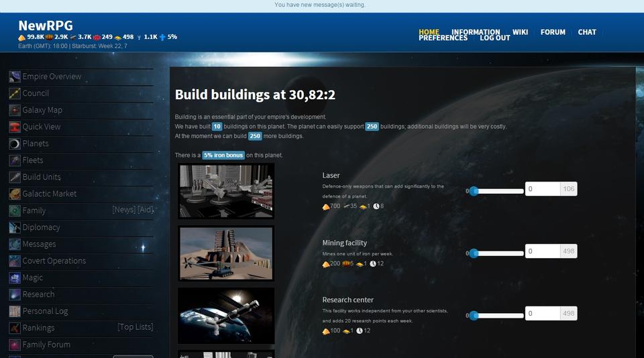This screenshot has width=644, height=358.
Task: Click the Research sidebar icon
Action: 15,294
